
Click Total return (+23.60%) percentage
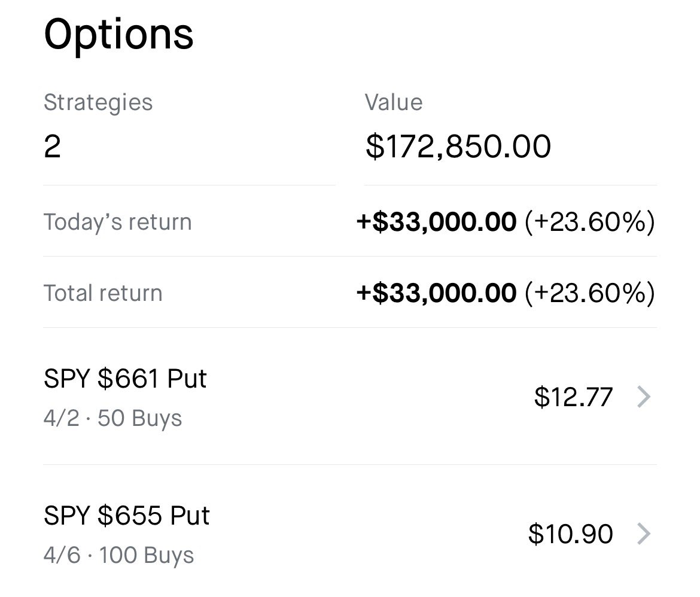(x=589, y=293)
